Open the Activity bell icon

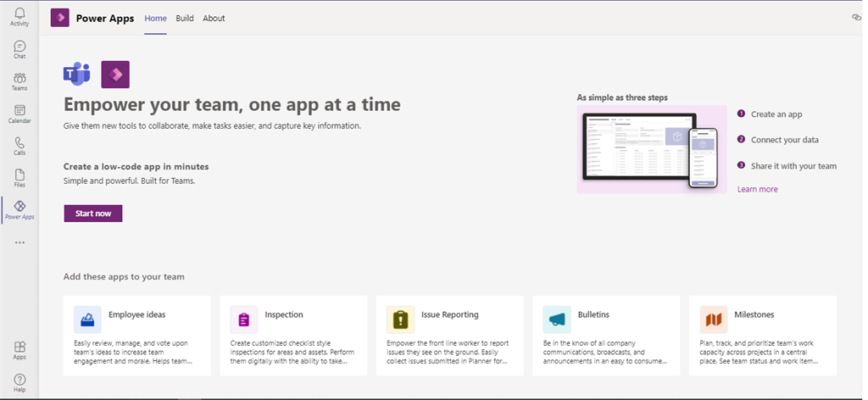[20, 14]
